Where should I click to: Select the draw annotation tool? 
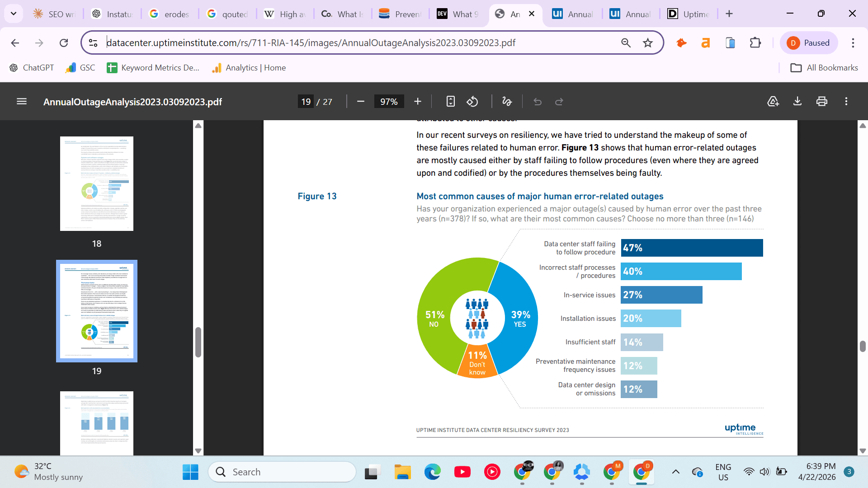click(x=507, y=102)
